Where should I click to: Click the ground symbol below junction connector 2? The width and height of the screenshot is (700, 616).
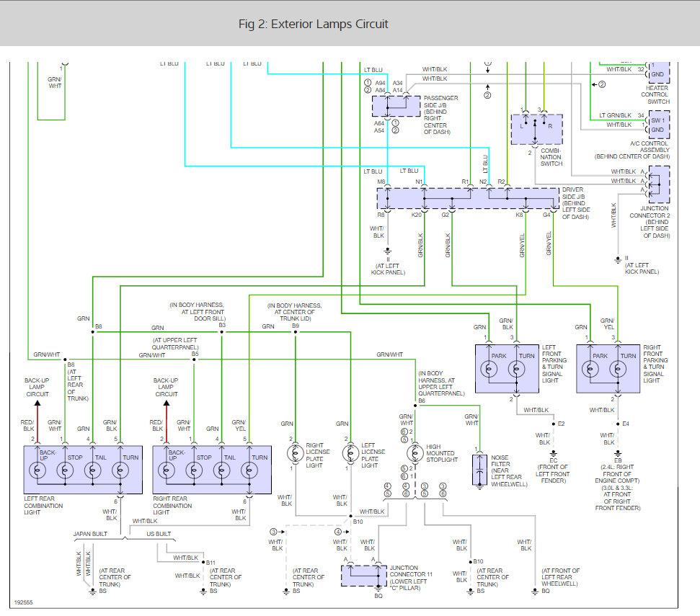point(618,259)
